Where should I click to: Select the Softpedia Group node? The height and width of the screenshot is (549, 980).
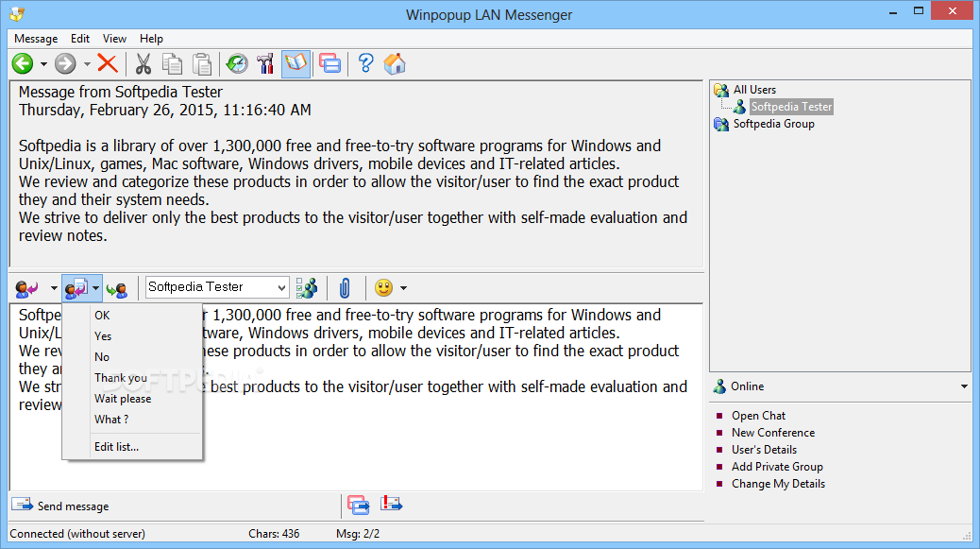tap(774, 124)
